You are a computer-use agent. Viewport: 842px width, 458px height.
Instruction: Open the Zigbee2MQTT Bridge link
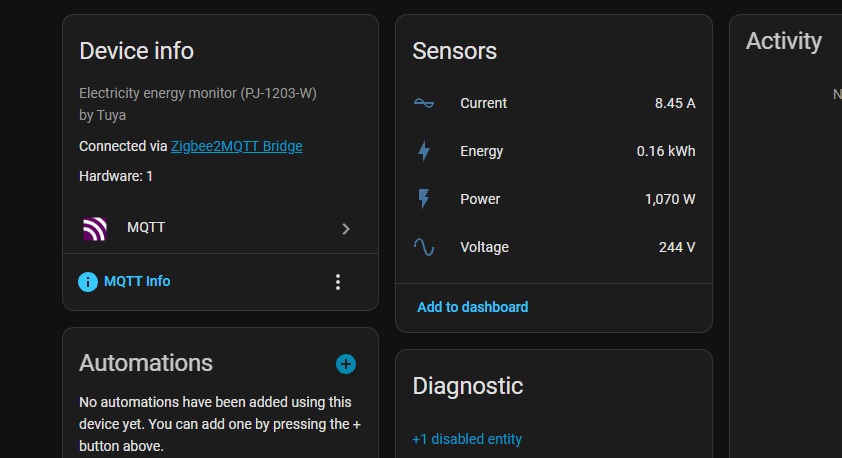[236, 146]
